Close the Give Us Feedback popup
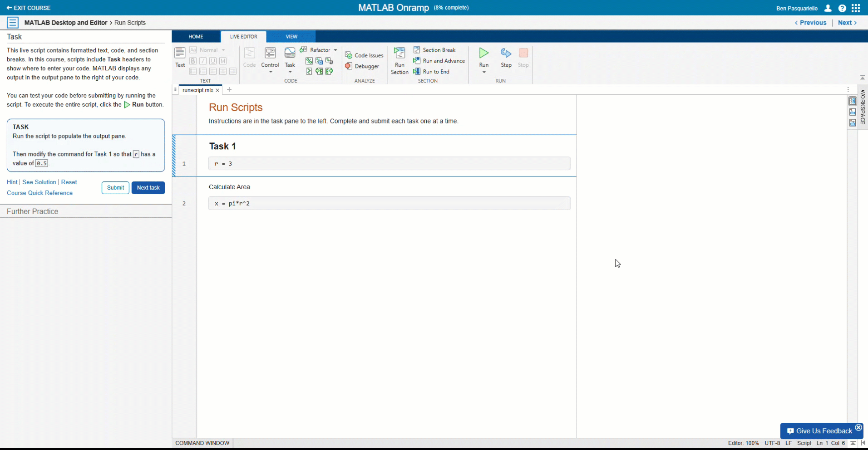This screenshot has width=868, height=450. pyautogui.click(x=858, y=427)
